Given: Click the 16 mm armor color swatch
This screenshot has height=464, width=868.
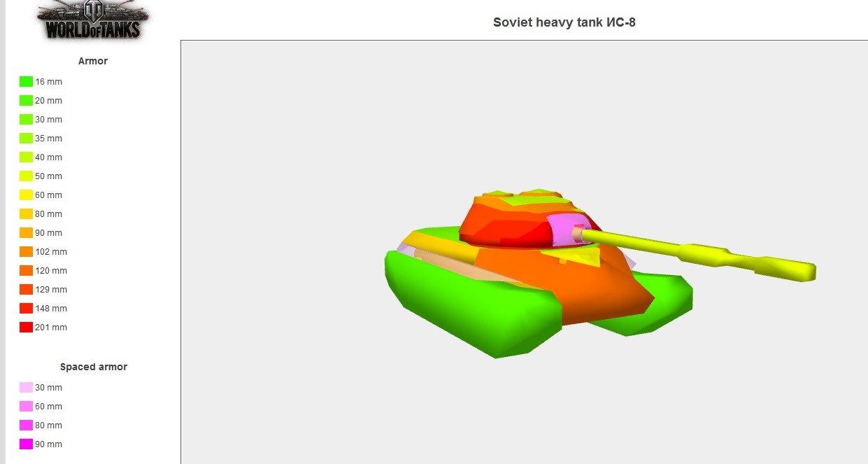Looking at the screenshot, I should point(26,82).
